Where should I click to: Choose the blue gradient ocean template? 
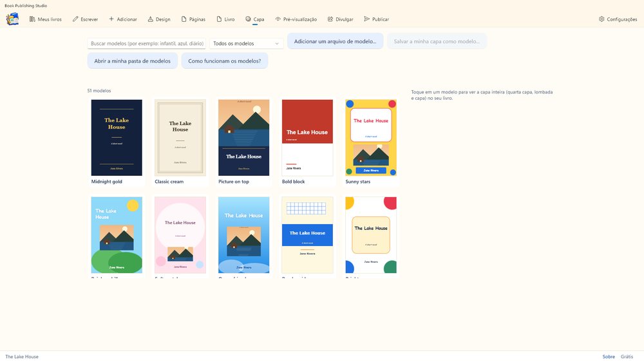[244, 235]
